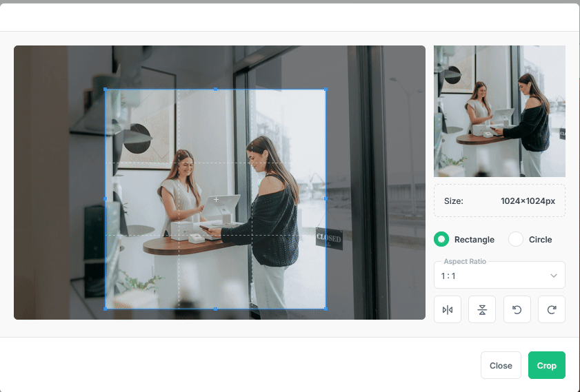
Task: Select the Circle crop shape
Action: [516, 239]
